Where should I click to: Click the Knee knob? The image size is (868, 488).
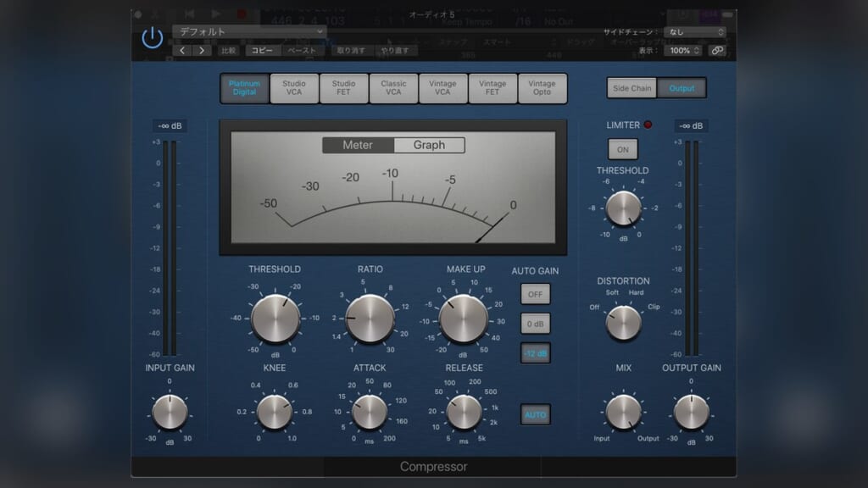(x=275, y=413)
